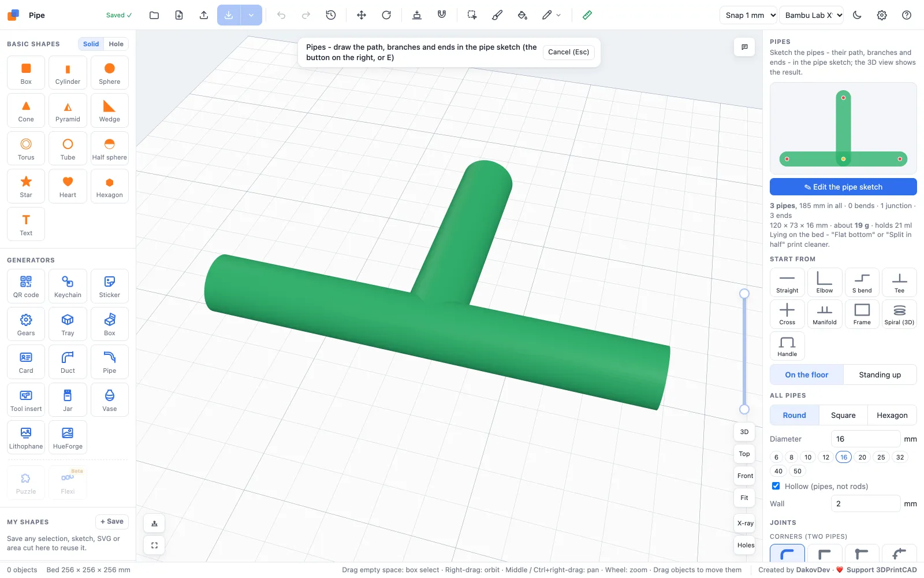924x578 pixels.
Task: Click the ruler measure tool in toolbar
Action: click(x=587, y=15)
